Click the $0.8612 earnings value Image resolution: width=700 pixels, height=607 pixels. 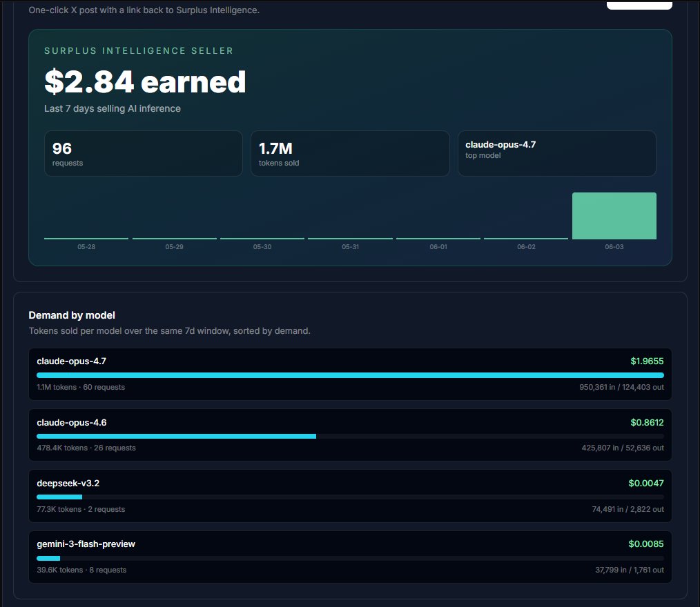[x=647, y=422]
